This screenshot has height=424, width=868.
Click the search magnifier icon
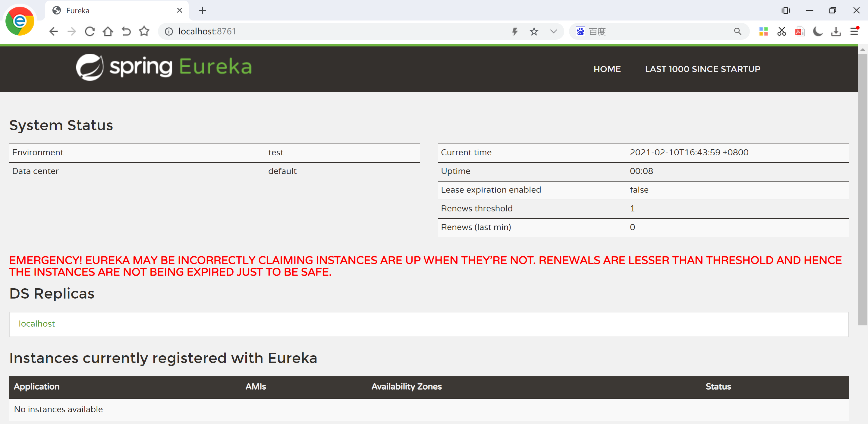(x=737, y=31)
